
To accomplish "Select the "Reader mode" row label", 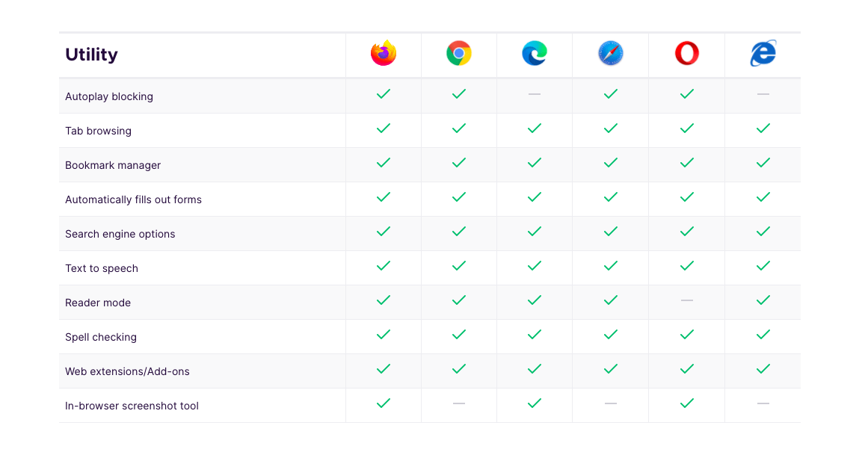I will [x=98, y=303].
